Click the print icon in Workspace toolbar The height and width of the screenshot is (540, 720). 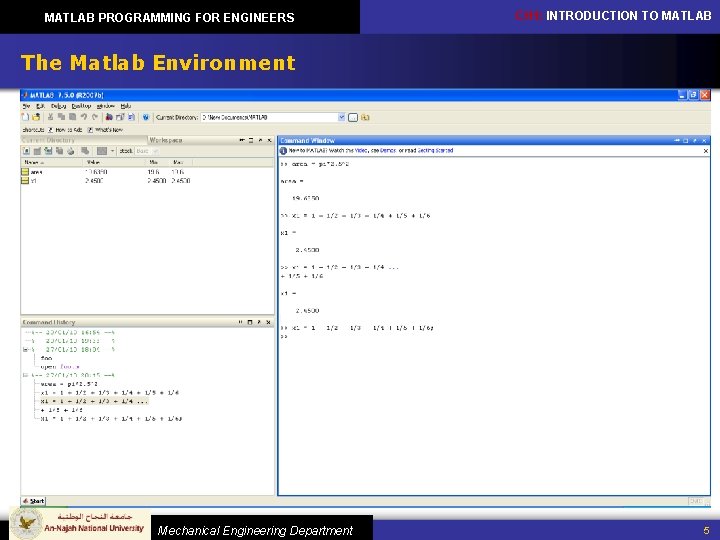point(70,151)
